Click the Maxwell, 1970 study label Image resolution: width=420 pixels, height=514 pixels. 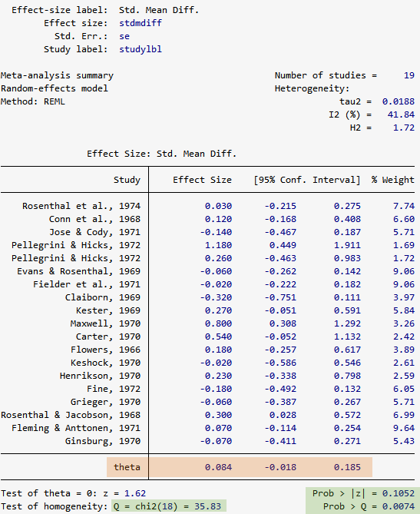(x=105, y=323)
